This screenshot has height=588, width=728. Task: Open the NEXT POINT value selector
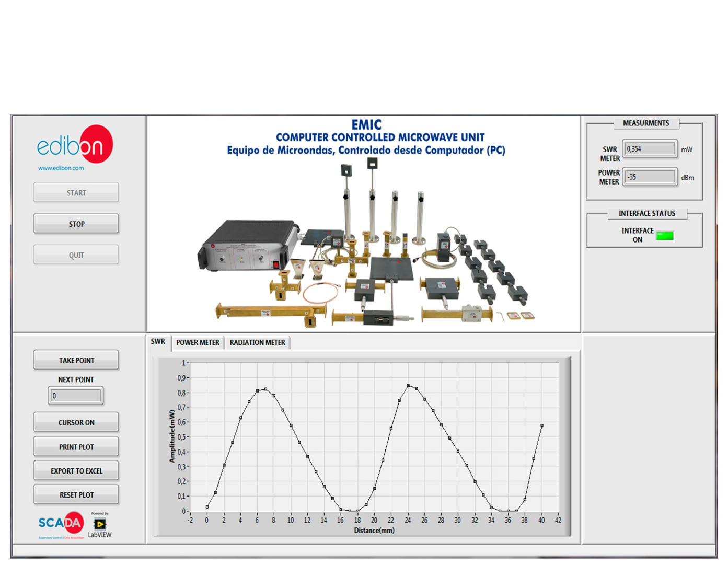coord(76,396)
